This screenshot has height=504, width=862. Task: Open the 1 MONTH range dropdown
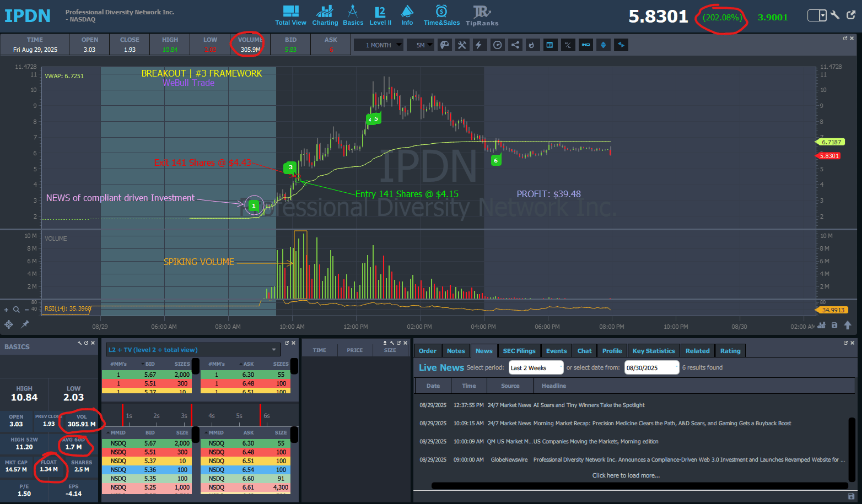pyautogui.click(x=379, y=45)
